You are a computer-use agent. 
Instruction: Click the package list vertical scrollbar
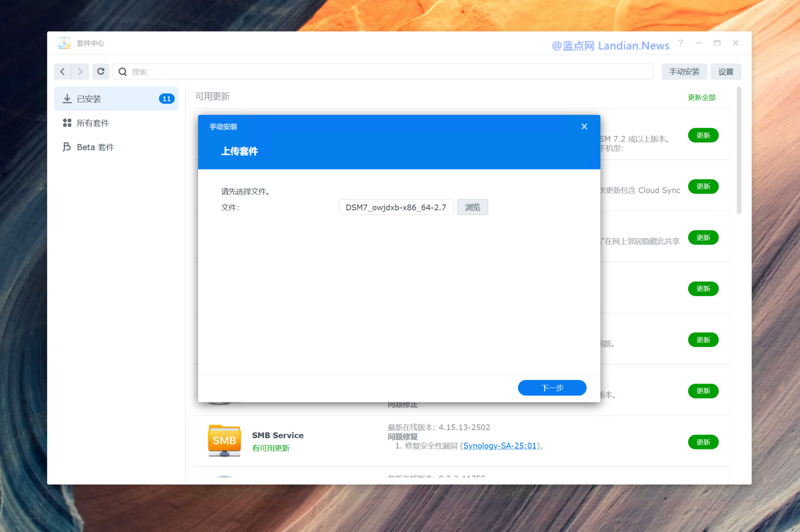[x=739, y=150]
